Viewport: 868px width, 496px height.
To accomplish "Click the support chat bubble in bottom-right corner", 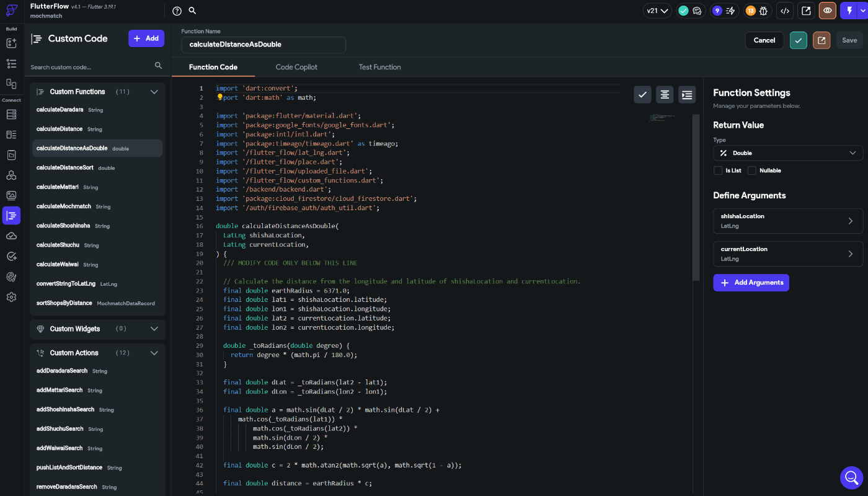I will [x=852, y=477].
